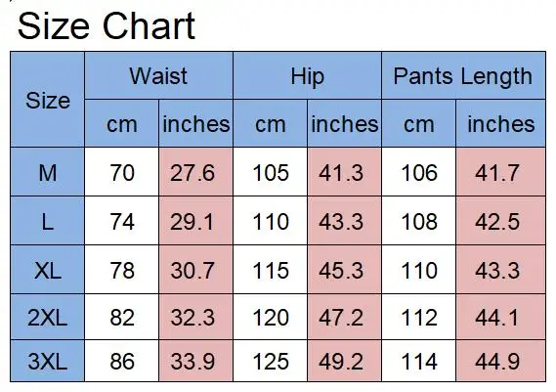This screenshot has width=556, height=392.
Task: Click the 27.6 waist inches cell
Action: click(195, 172)
